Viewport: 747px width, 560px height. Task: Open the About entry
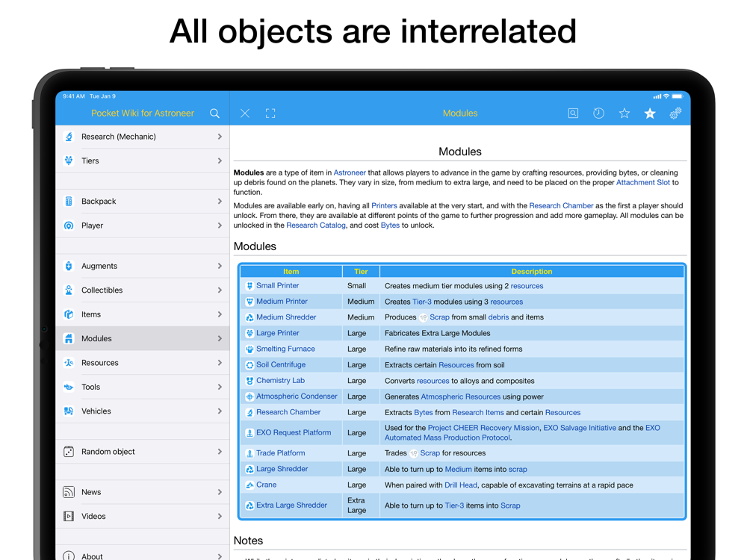click(x=143, y=553)
